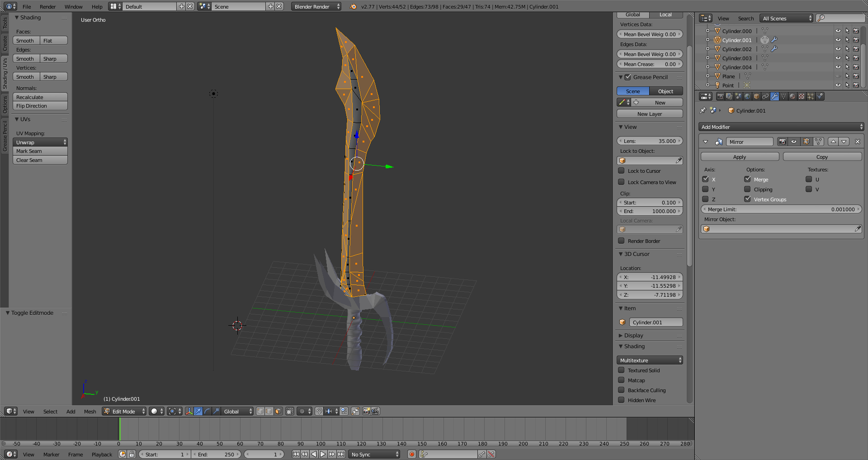Move Mirror modifier up in stack
Image resolution: width=868 pixels, height=460 pixels.
(833, 142)
